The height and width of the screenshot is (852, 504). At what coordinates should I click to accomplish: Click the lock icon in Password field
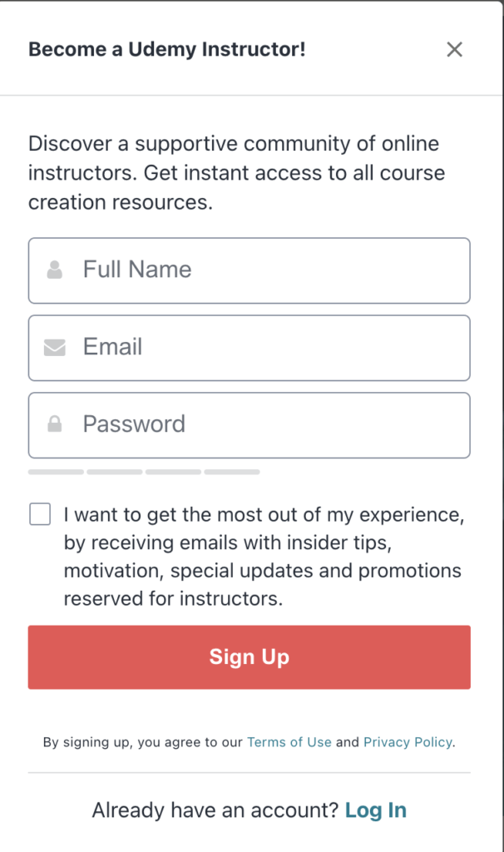(x=55, y=424)
